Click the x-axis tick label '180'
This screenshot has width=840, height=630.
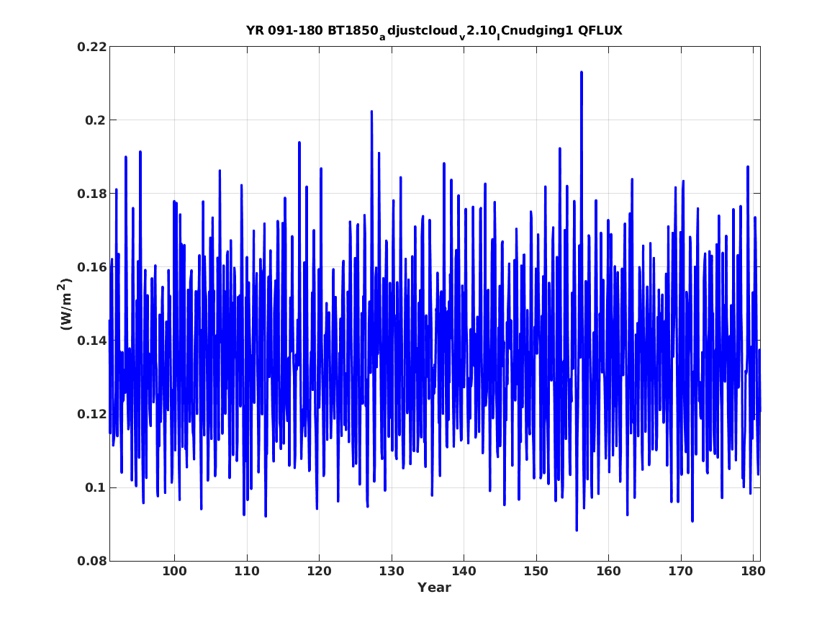pos(753,572)
